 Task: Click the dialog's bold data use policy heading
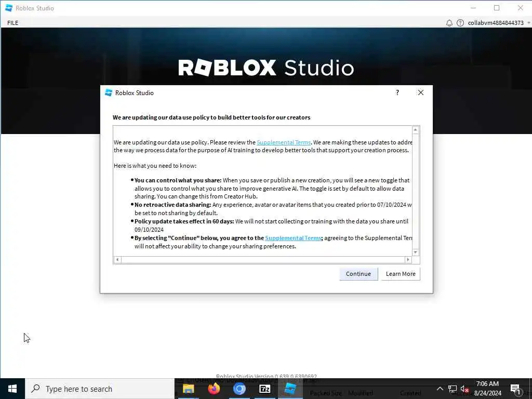tap(211, 117)
